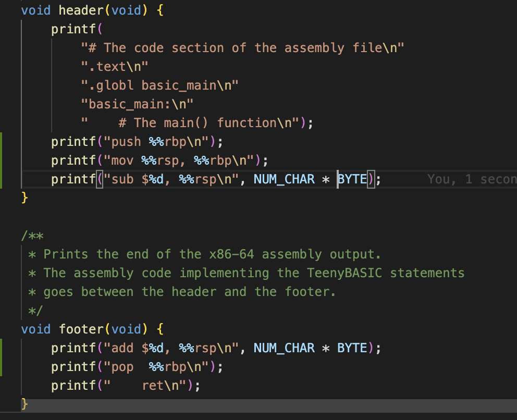The image size is (517, 420).
Task: Click green gutter change bar beside header printfs
Action: [x=2, y=160]
